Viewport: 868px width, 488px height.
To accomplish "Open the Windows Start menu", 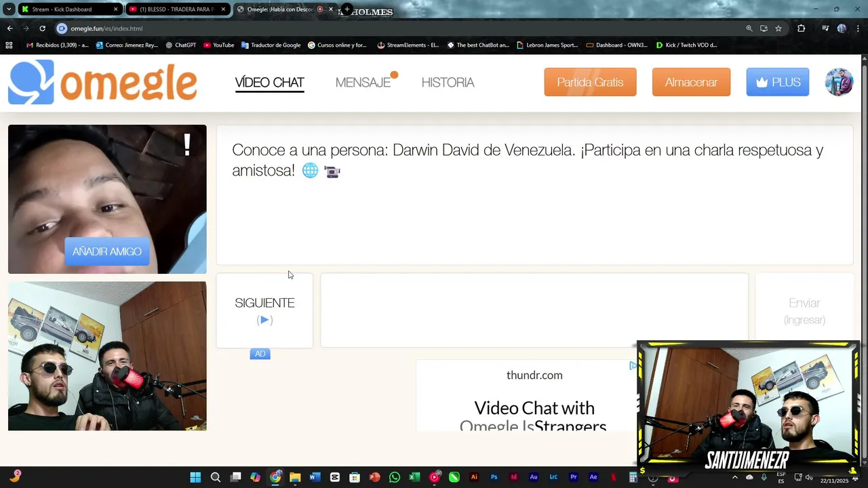I will click(x=195, y=477).
